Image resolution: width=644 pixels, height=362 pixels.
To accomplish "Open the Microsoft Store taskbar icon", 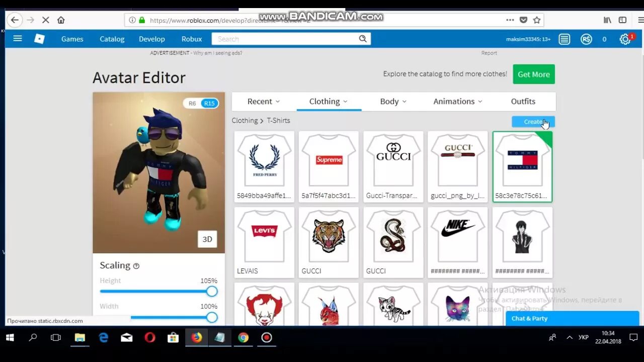I will click(173, 338).
